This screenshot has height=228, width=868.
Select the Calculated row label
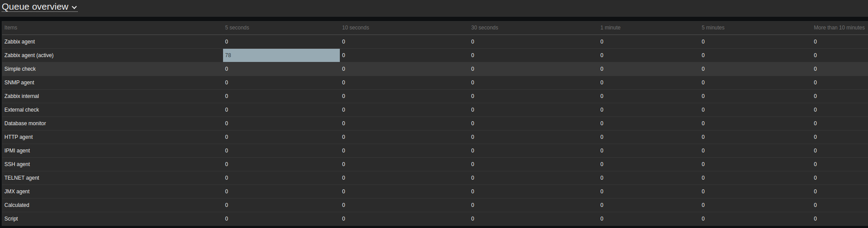(17, 205)
